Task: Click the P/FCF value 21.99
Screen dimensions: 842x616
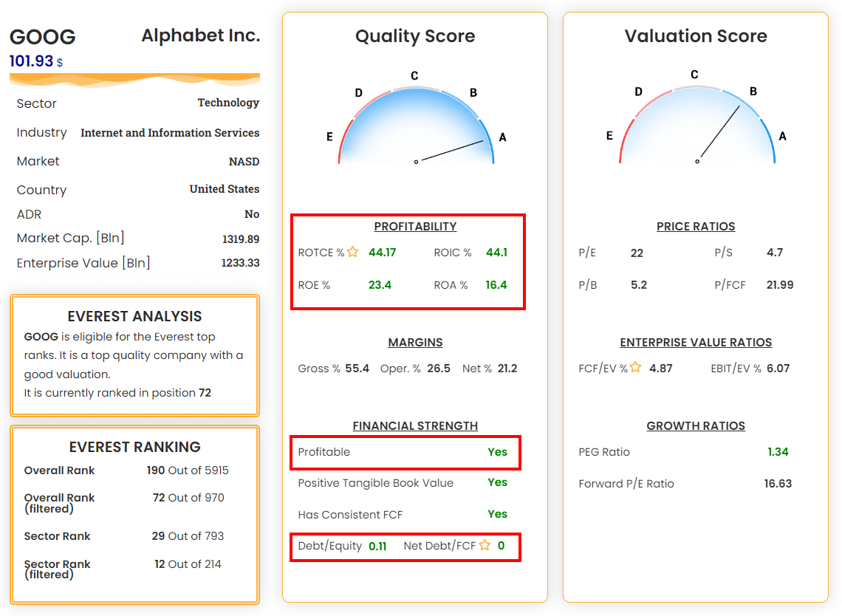Action: 780,285
